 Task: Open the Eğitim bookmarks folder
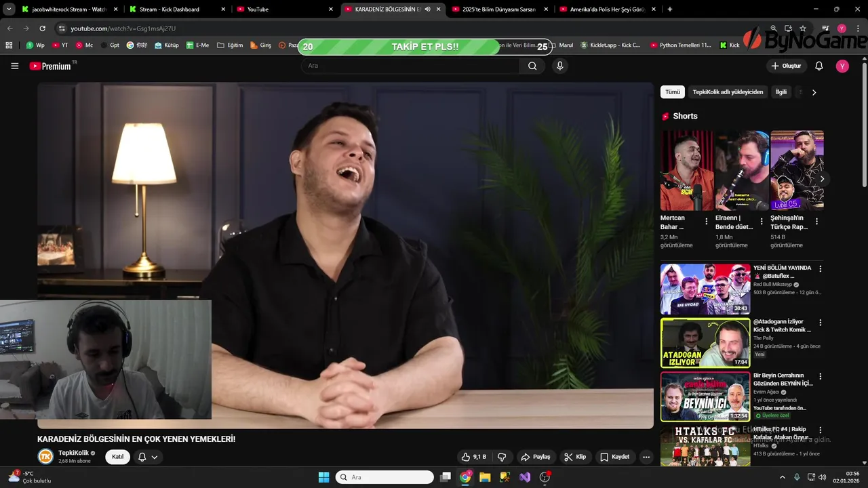pyautogui.click(x=230, y=45)
